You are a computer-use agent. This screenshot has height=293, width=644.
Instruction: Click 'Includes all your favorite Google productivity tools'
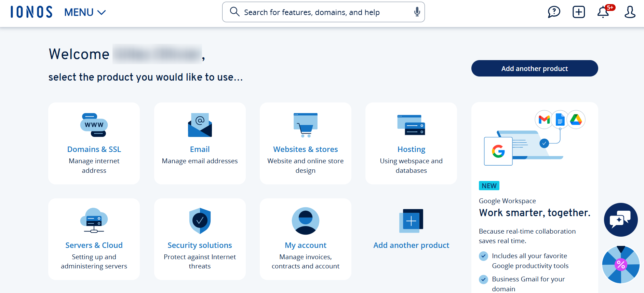pos(530,261)
